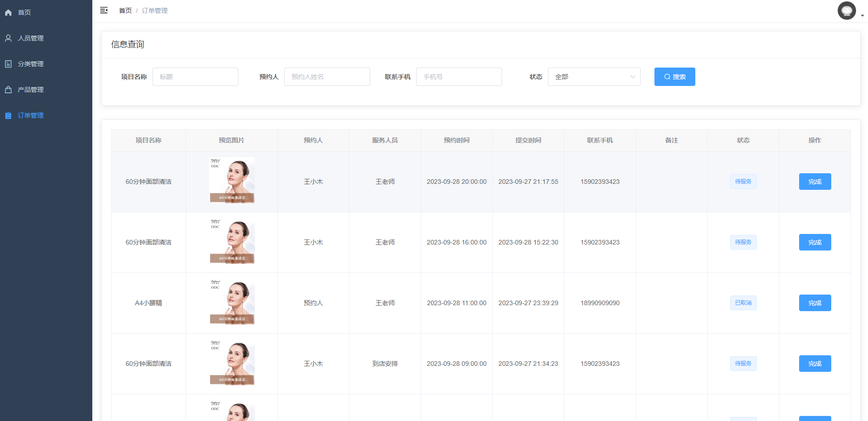The height and width of the screenshot is (421, 868).
Task: Click 待服务 tag in the 16:00:00 row
Action: pos(743,242)
